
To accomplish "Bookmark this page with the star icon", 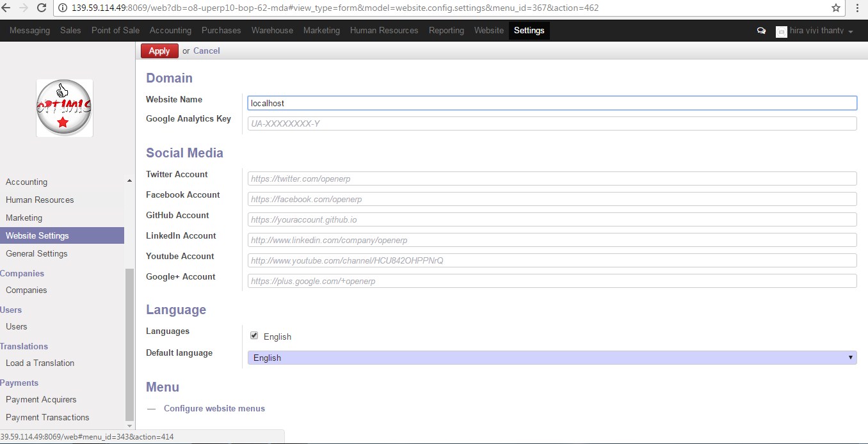I will coord(836,8).
